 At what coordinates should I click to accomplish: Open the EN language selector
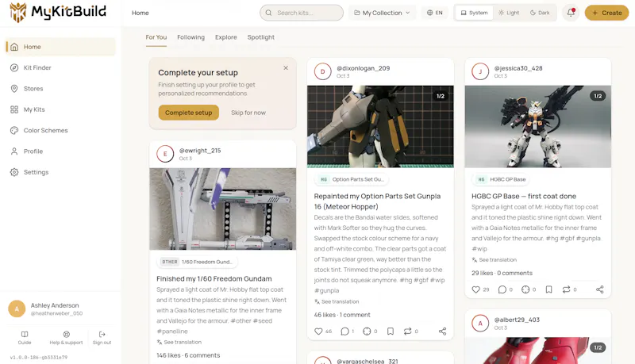(x=434, y=13)
